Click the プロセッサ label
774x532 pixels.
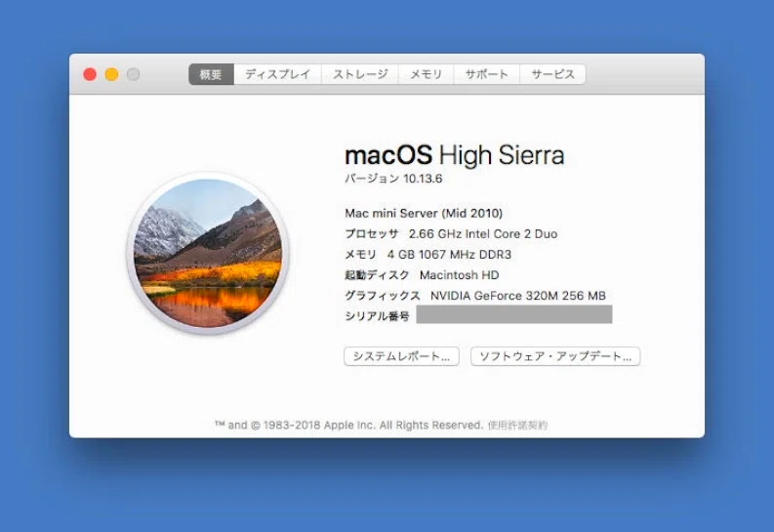[x=371, y=234]
